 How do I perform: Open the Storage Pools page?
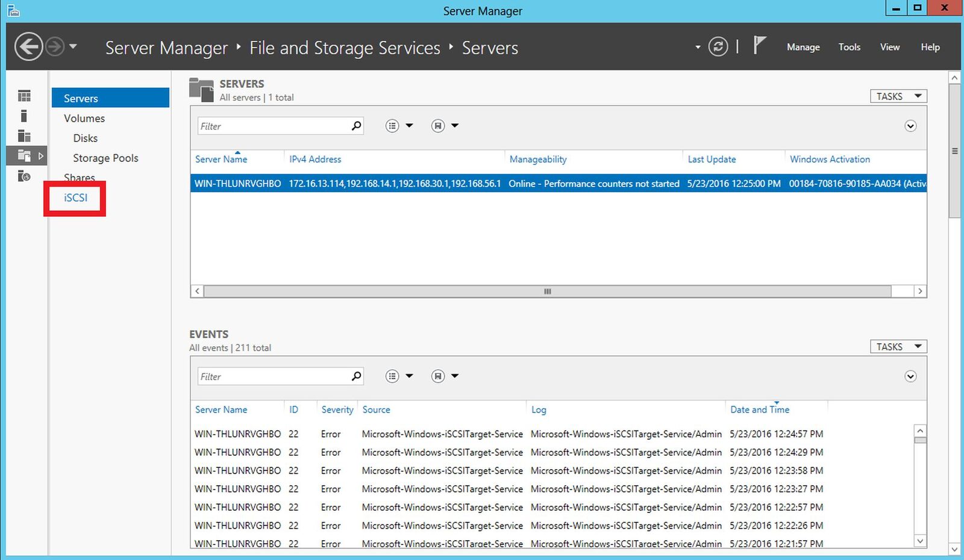(105, 158)
